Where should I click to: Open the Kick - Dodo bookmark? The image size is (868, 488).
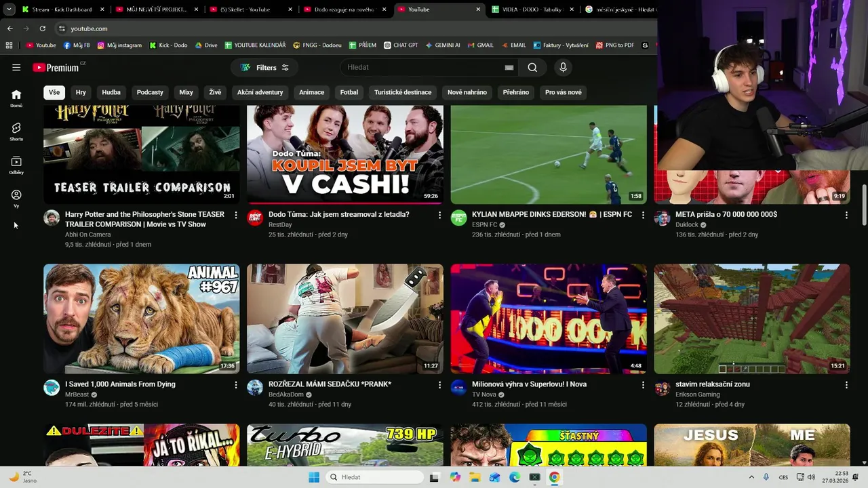168,45
